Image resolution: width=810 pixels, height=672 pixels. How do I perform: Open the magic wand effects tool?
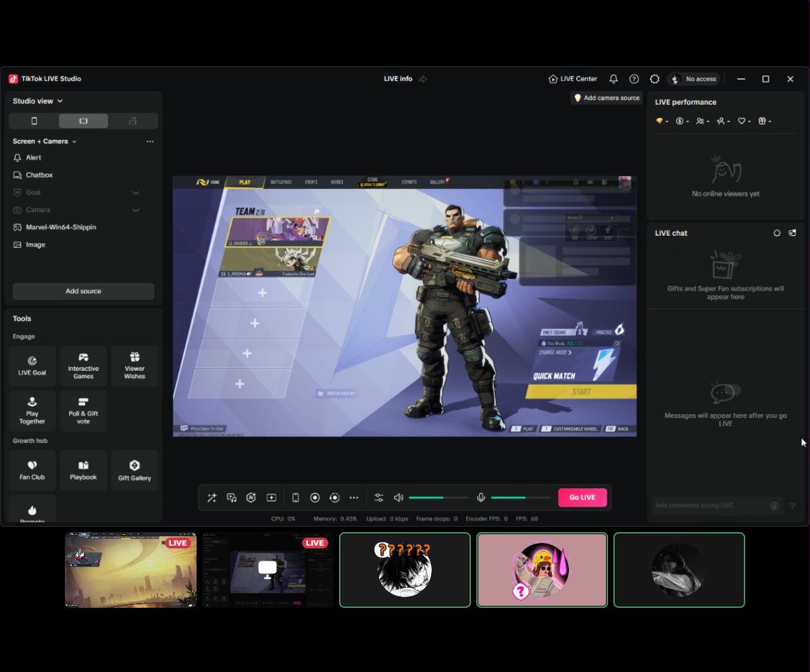point(212,497)
